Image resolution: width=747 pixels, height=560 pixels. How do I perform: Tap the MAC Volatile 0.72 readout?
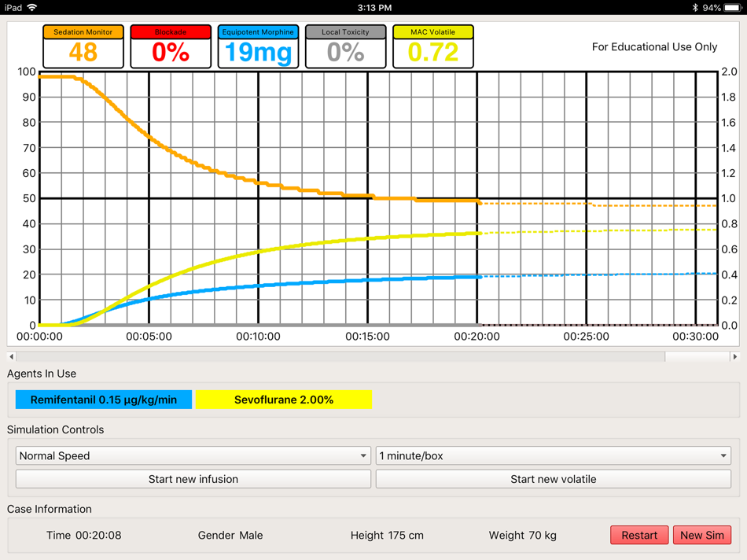pyautogui.click(x=433, y=46)
